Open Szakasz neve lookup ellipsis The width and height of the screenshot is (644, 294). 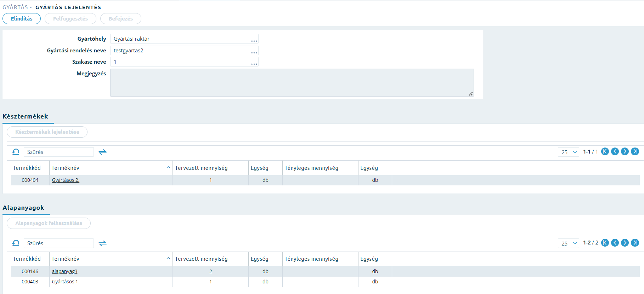[x=254, y=64]
